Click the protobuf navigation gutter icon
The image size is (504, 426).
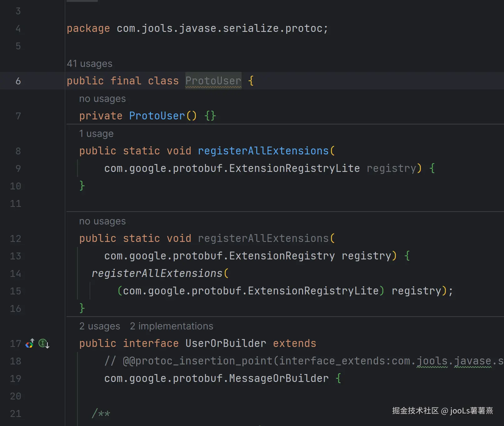30,343
